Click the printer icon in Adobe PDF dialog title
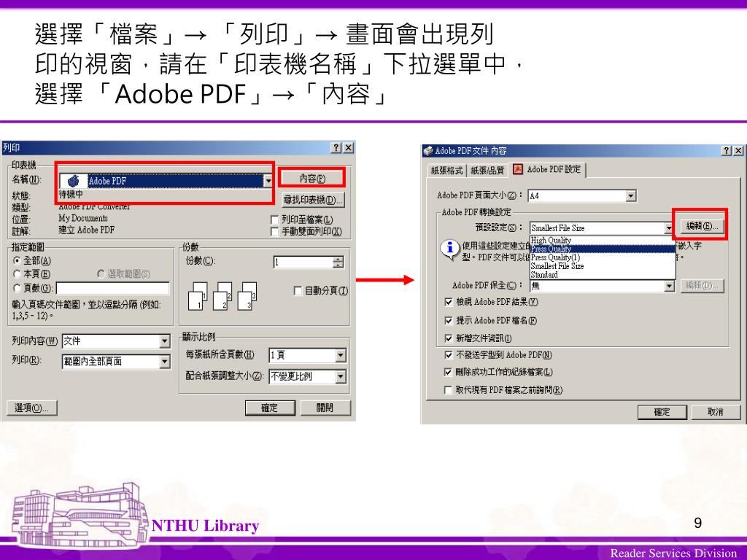The width and height of the screenshot is (747, 560). point(427,151)
